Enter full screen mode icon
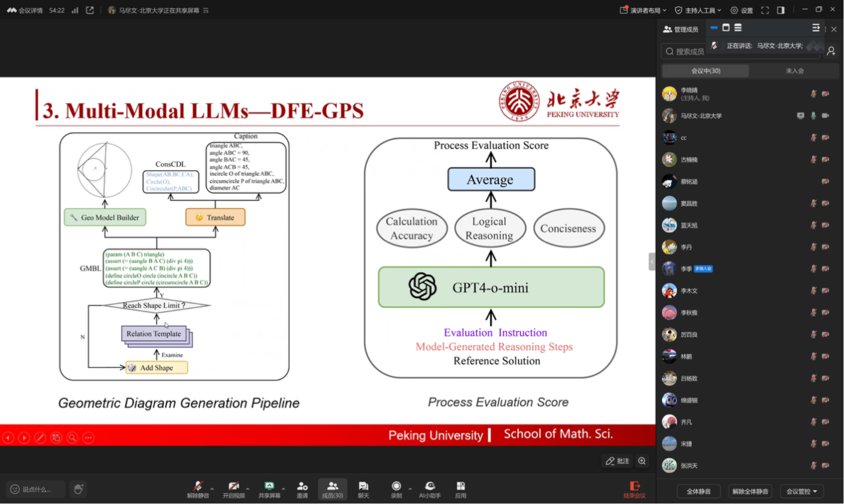The width and height of the screenshot is (844, 504). (765, 10)
